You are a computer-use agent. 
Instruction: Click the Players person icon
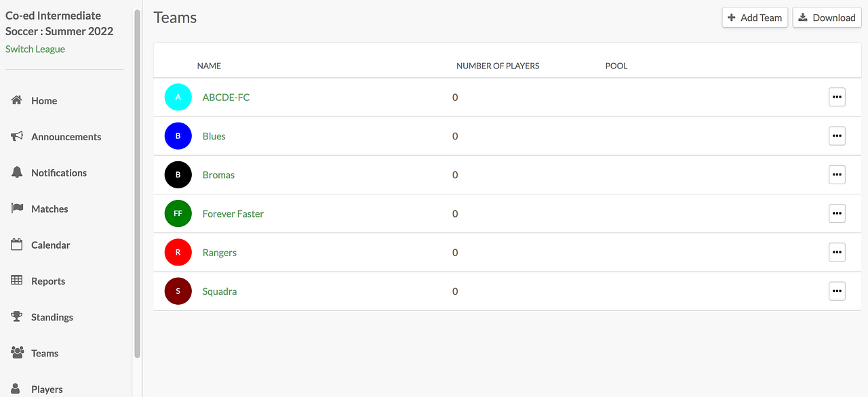click(17, 389)
